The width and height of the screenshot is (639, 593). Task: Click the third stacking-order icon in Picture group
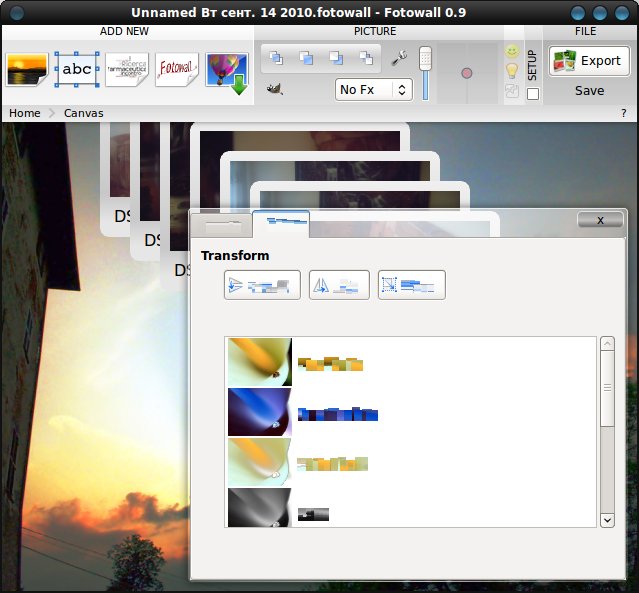point(336,58)
